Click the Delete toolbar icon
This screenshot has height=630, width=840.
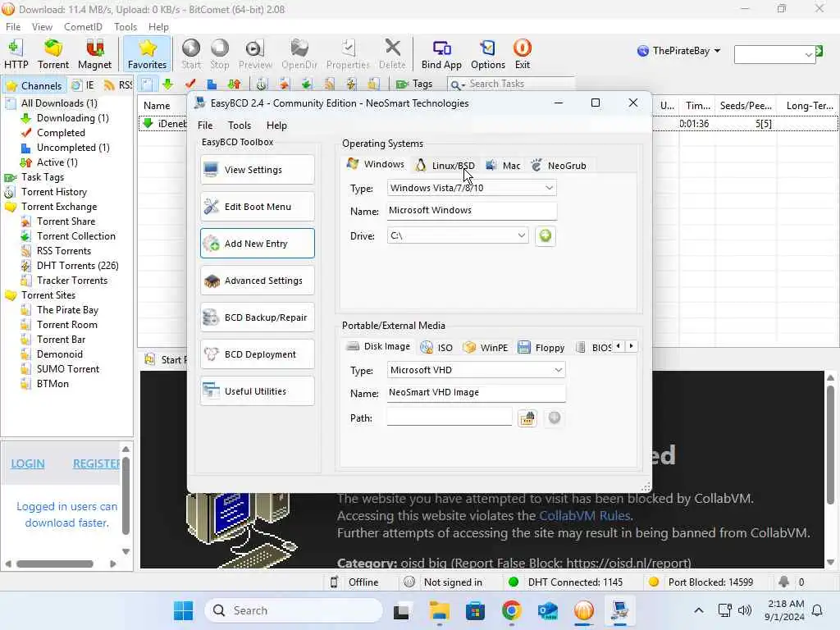(x=392, y=54)
